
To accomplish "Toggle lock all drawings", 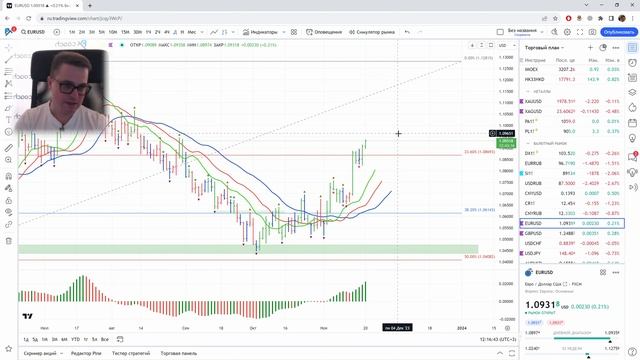I will [8, 200].
